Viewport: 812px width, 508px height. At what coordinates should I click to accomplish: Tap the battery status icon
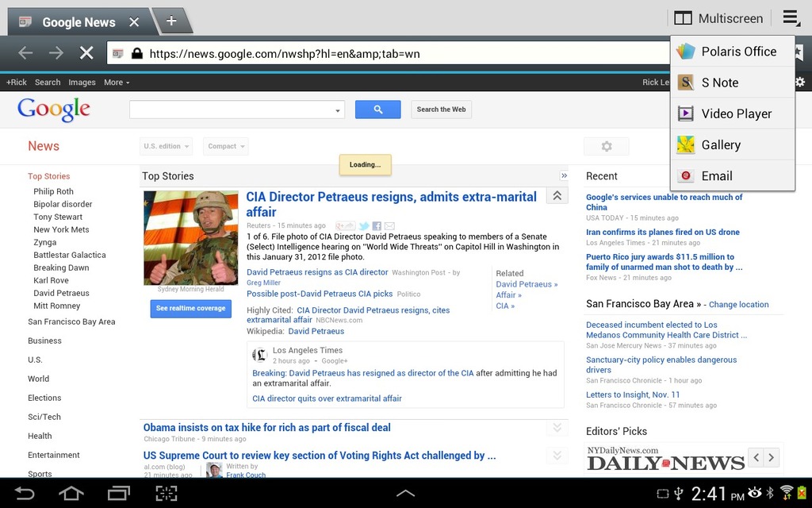[802, 492]
